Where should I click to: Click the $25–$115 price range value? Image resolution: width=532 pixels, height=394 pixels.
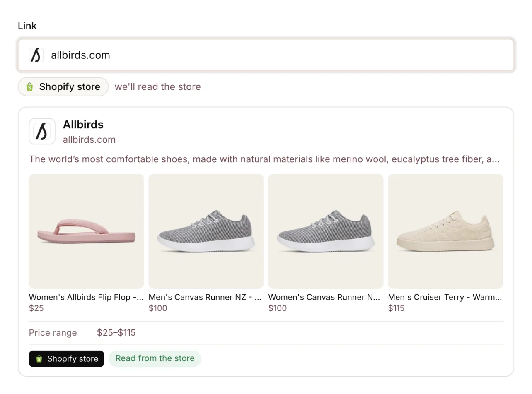tap(116, 333)
